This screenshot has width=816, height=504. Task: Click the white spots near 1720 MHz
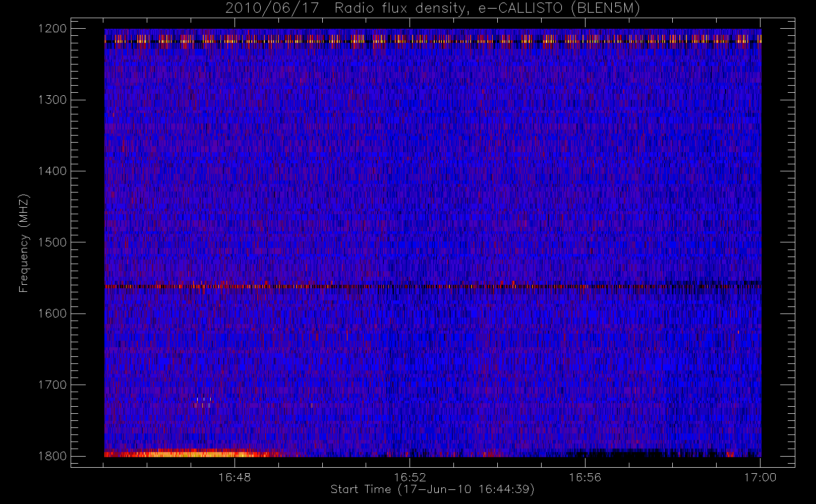pyautogui.click(x=203, y=402)
